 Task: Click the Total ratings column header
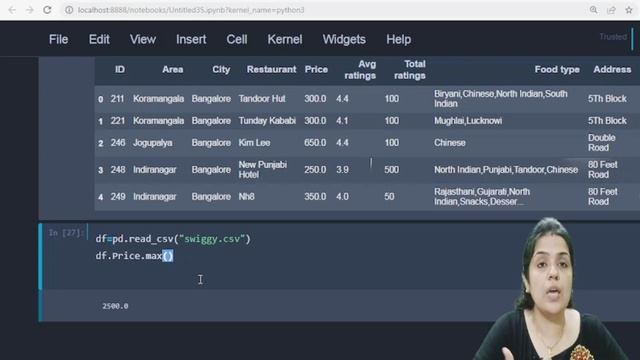(x=410, y=70)
